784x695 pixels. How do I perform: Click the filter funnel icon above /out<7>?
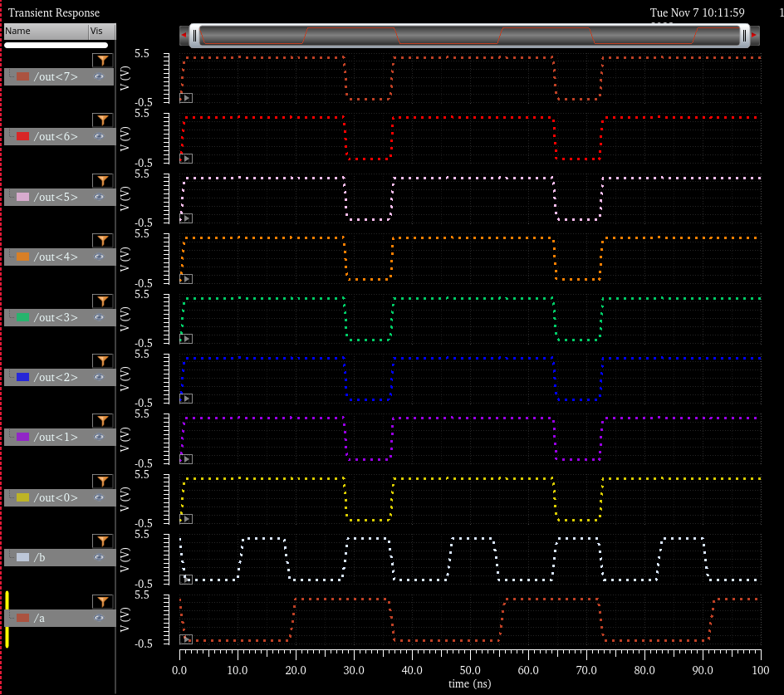tap(101, 61)
